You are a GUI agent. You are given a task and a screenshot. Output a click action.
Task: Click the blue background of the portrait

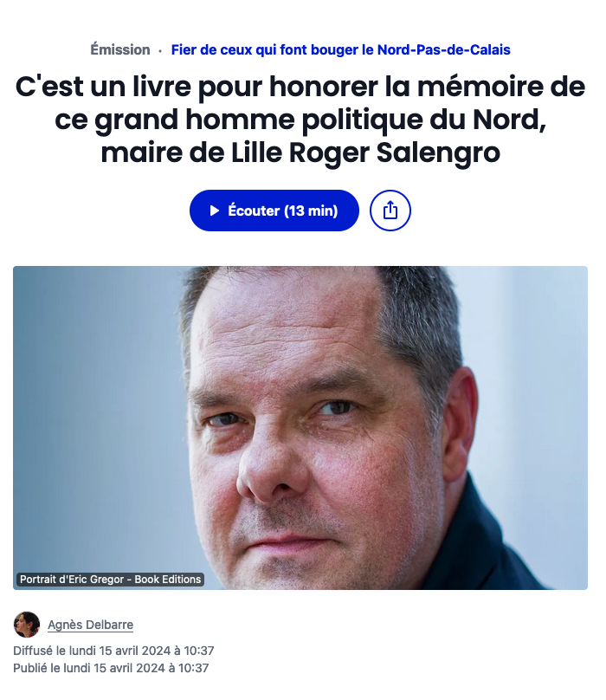coord(89,402)
